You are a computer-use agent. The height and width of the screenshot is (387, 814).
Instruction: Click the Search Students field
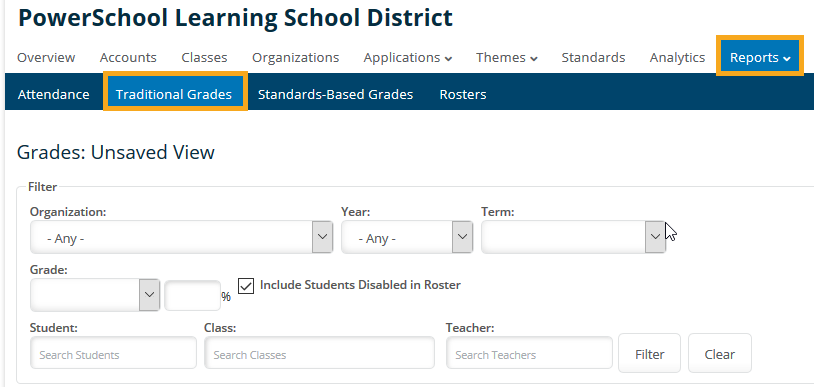point(113,352)
